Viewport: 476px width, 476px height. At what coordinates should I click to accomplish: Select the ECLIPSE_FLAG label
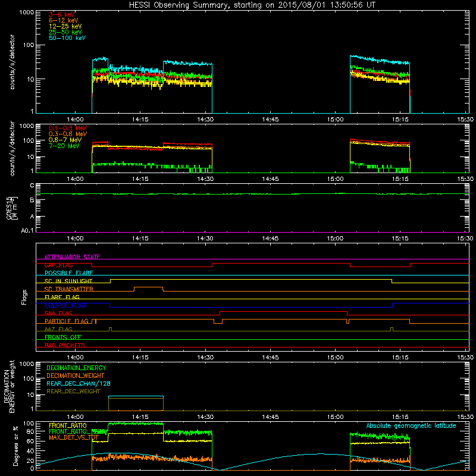65,305
